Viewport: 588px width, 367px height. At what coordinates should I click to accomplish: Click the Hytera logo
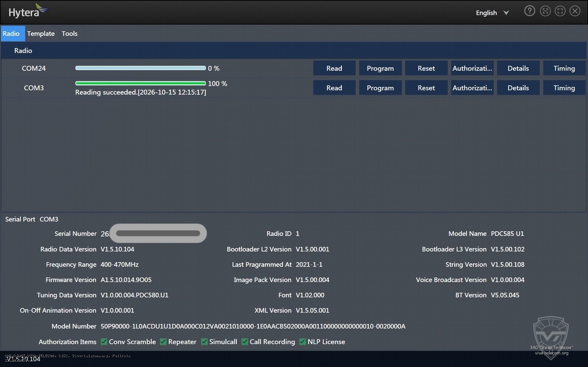pyautogui.click(x=28, y=11)
